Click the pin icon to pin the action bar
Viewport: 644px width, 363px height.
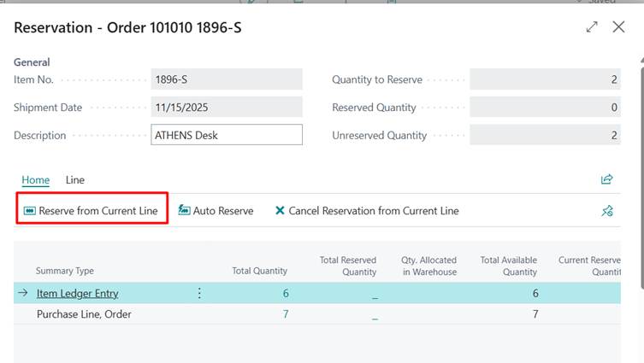[607, 211]
